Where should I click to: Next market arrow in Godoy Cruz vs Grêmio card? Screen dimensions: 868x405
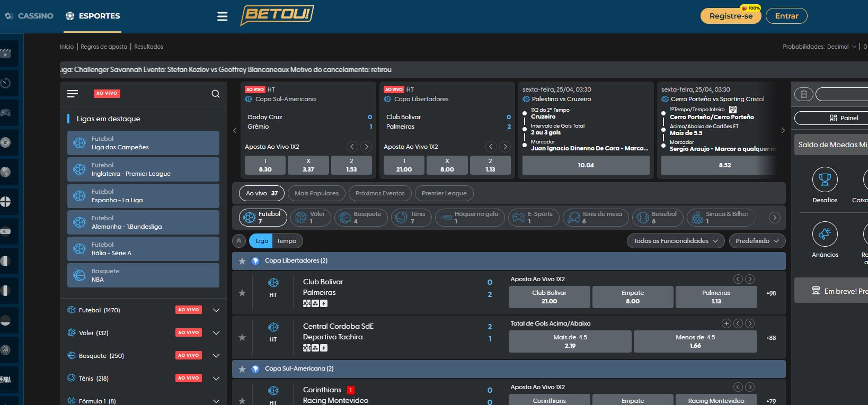coord(366,147)
